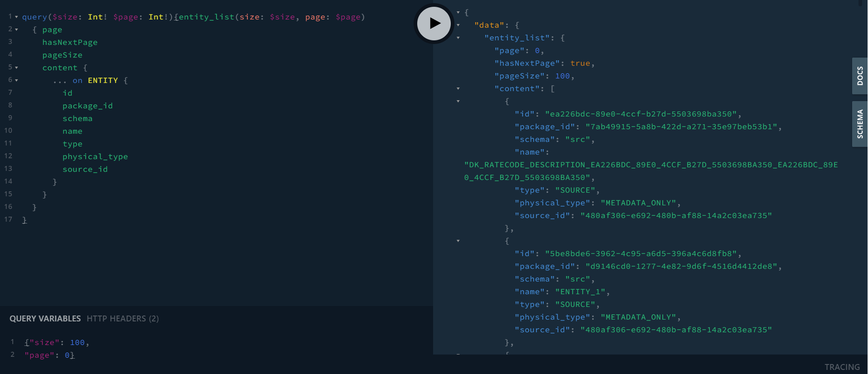This screenshot has width=868, height=374.
Task: Collapse the root object of the response
Action: [x=458, y=13]
